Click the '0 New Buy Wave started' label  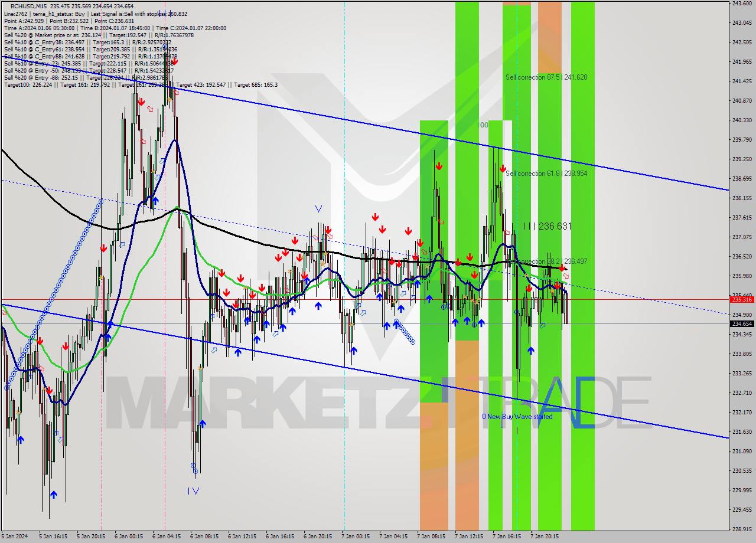point(517,417)
